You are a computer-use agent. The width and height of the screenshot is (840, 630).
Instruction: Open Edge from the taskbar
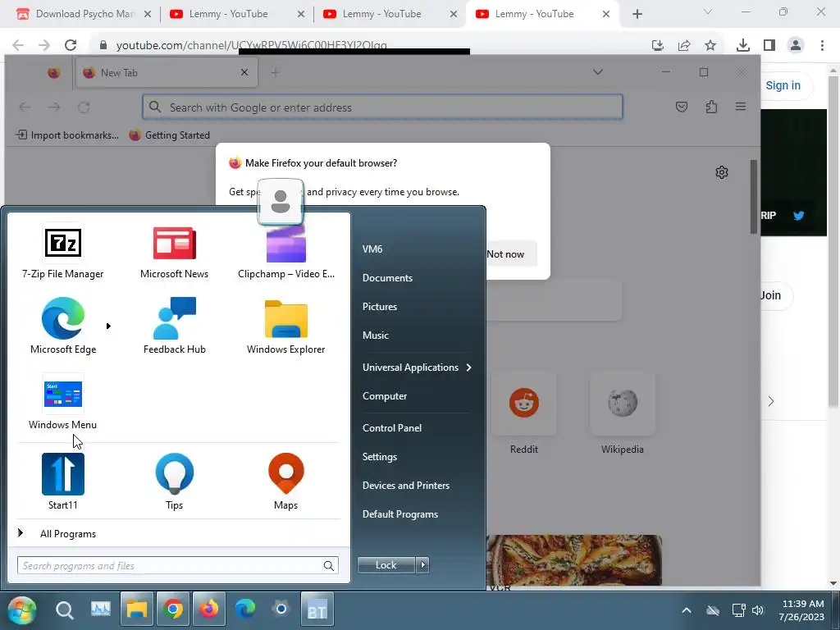point(244,609)
